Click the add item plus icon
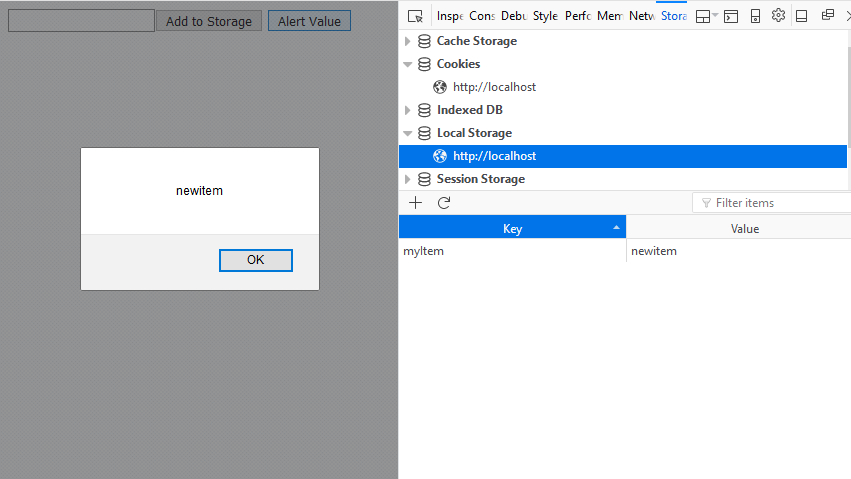 tap(415, 203)
